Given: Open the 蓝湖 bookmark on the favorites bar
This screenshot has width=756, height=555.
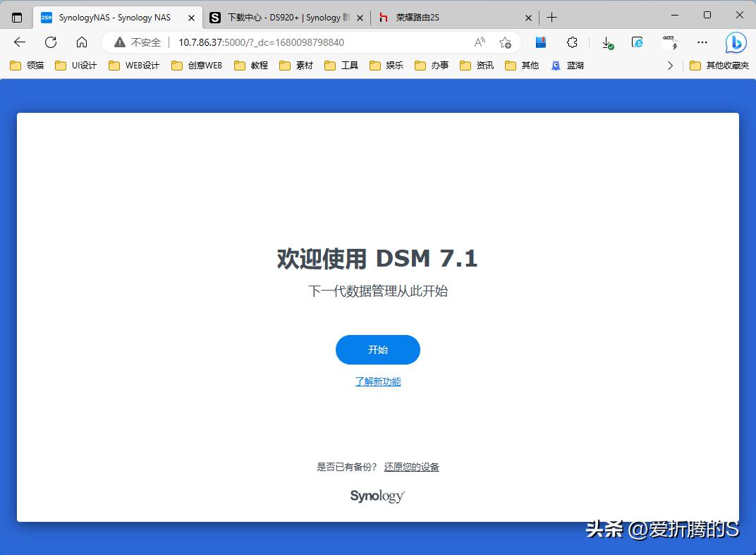Looking at the screenshot, I should (568, 65).
